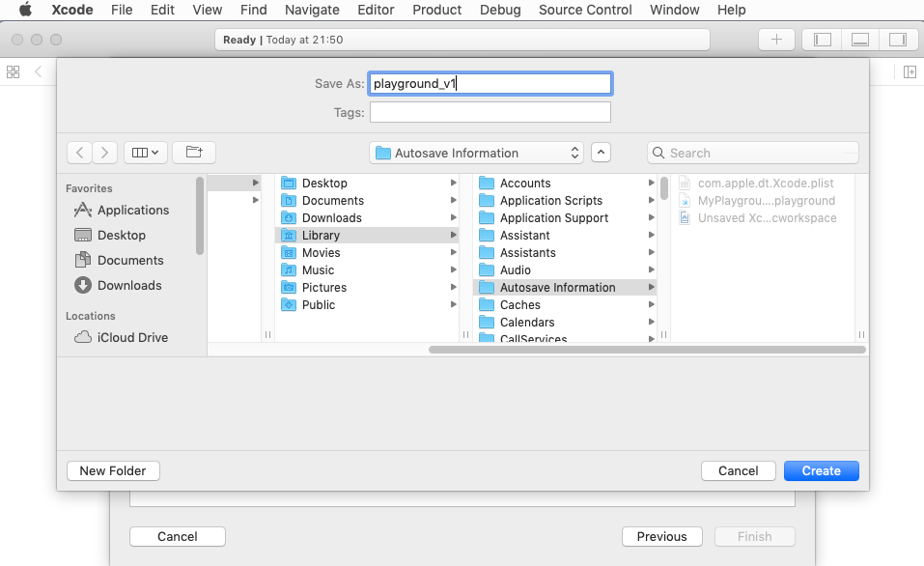
Task: Toggle the Xcode inspectors panel icon
Action: pos(898,40)
